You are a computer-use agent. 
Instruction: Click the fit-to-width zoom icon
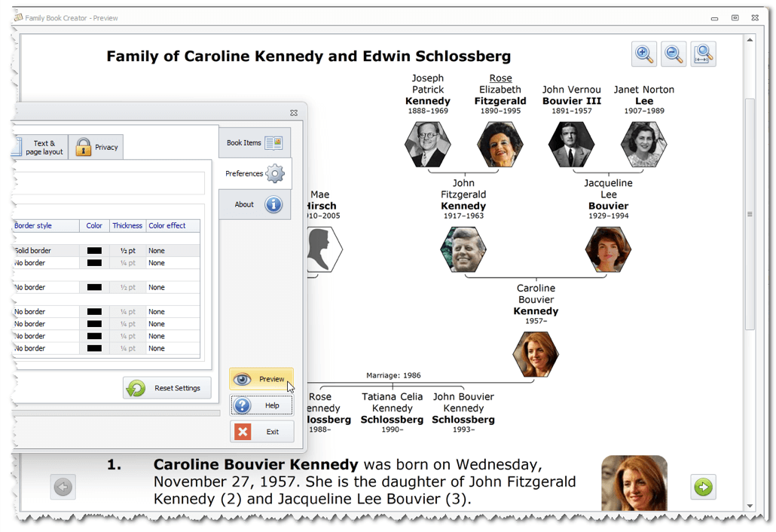pos(703,54)
